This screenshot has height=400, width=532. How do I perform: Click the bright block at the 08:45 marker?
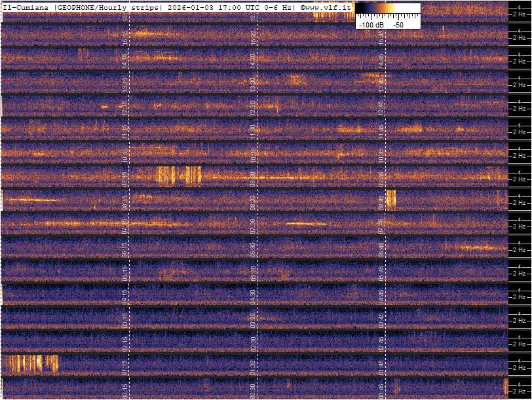point(391,199)
